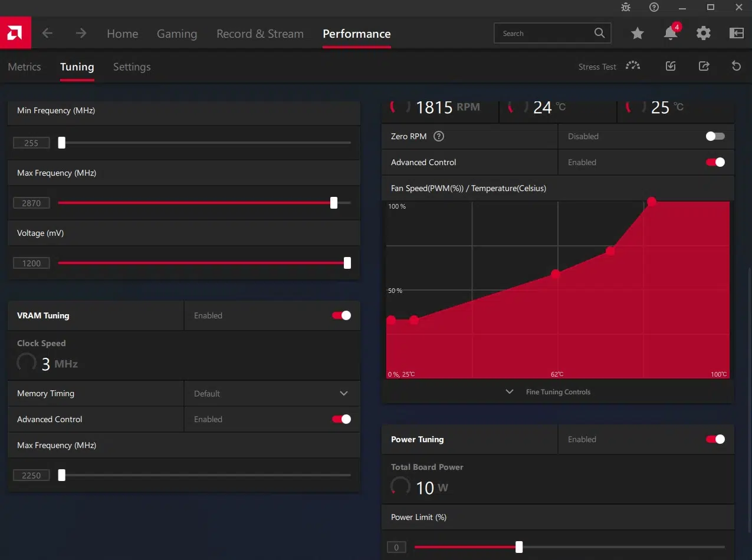Click the 62°C fan curve point
Image resolution: width=752 pixels, height=560 pixels.
click(x=556, y=274)
